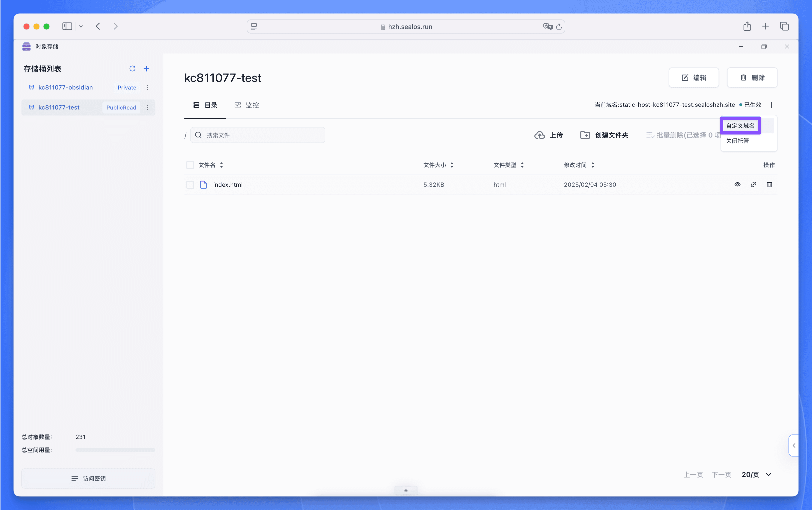Click the current domain static-host-kc811077-test.sealoshzh.site text
This screenshot has height=510, width=812.
pos(677,105)
